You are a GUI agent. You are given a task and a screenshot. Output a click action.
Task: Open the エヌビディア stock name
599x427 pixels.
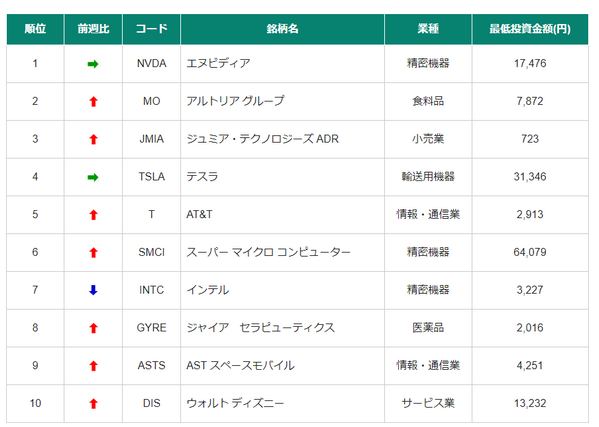coord(218,63)
